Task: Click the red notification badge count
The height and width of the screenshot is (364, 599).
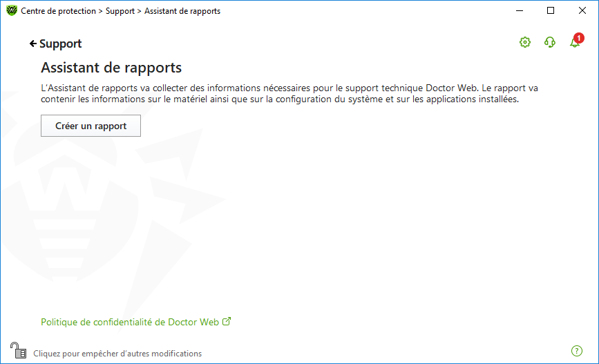Action: pyautogui.click(x=579, y=38)
